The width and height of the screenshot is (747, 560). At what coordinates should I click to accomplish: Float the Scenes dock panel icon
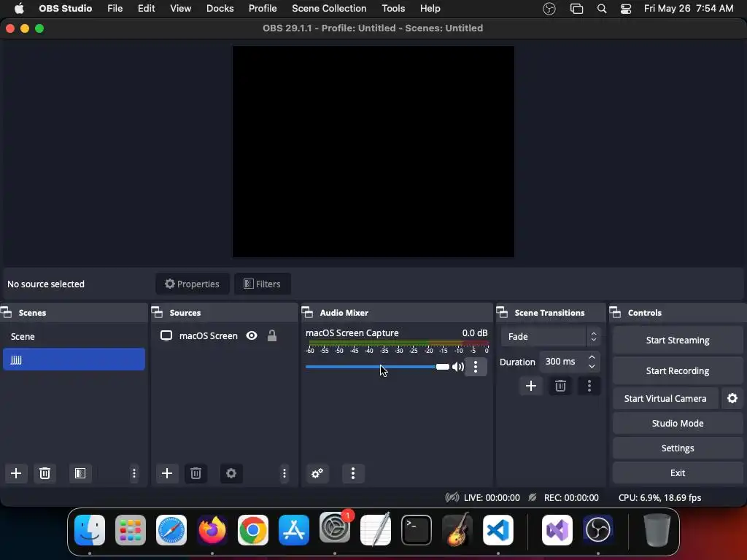(x=6, y=313)
